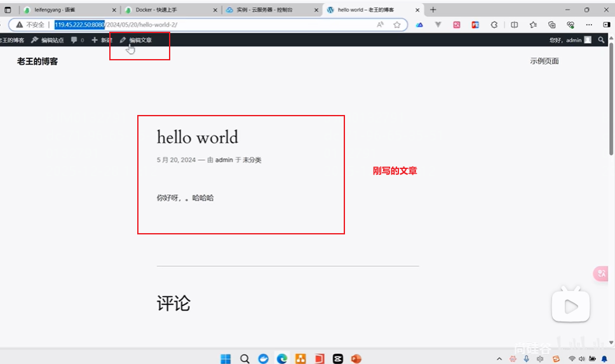
Task: Click the admin author link
Action: point(224,159)
